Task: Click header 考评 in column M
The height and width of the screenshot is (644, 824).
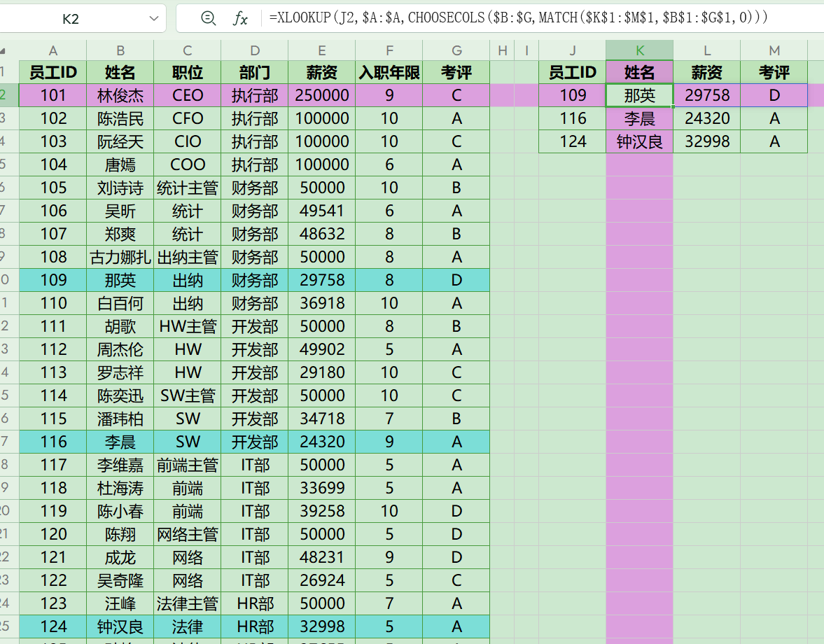Action: coord(774,72)
